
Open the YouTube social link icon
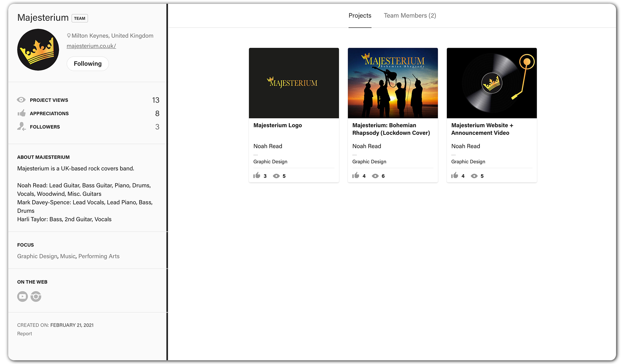coord(22,296)
